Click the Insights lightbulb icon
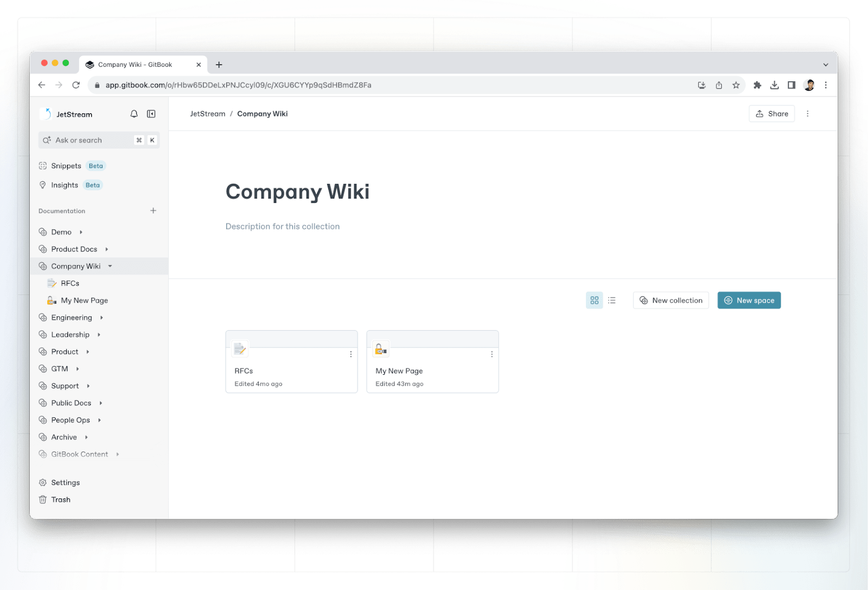The height and width of the screenshot is (590, 868). click(43, 185)
